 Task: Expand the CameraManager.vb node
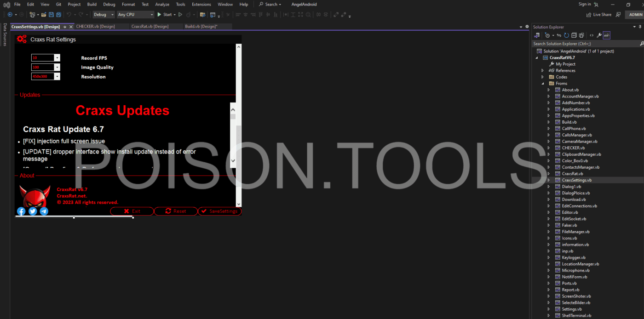click(x=548, y=142)
